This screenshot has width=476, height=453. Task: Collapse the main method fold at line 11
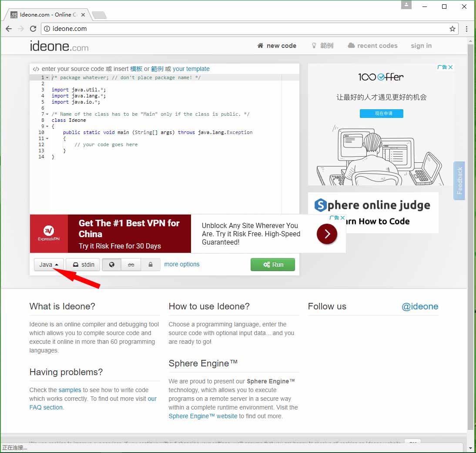click(x=47, y=138)
